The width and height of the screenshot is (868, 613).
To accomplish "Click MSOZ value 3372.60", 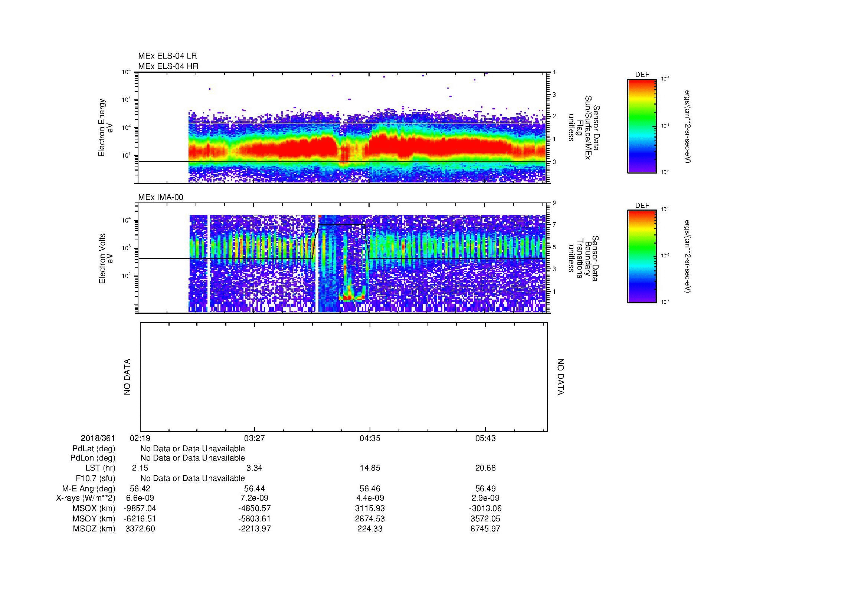I will [140, 529].
